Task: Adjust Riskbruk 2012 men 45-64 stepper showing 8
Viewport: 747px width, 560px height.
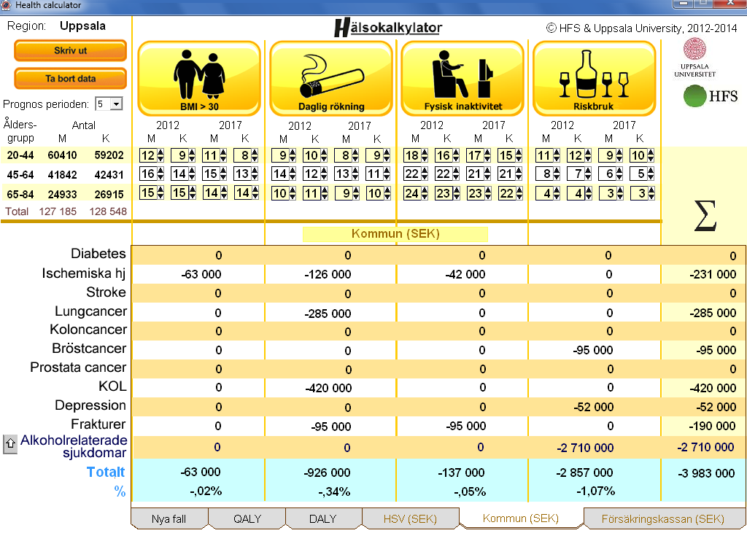Action: click(x=557, y=174)
